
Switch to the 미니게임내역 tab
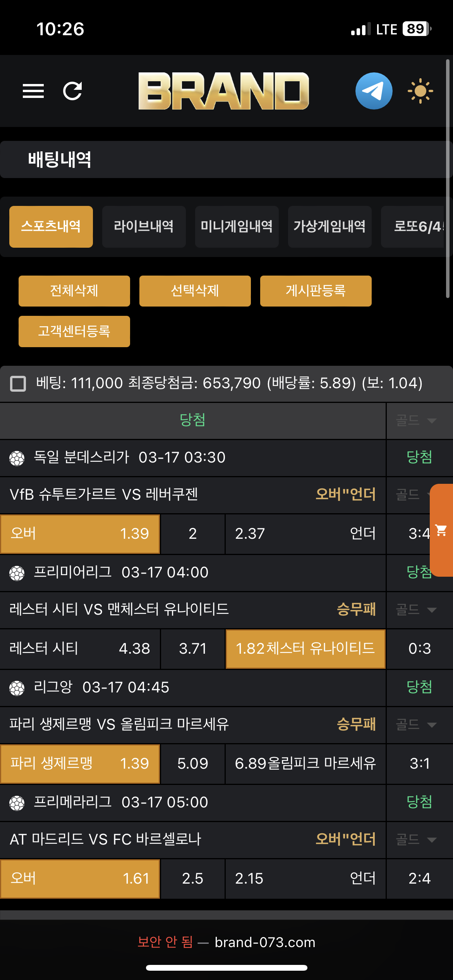237,227
